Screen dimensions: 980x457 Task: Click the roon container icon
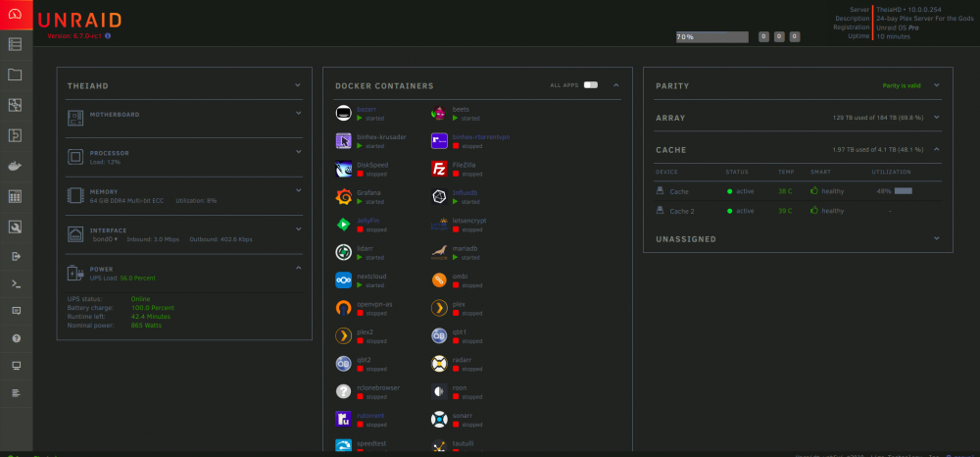coord(439,391)
